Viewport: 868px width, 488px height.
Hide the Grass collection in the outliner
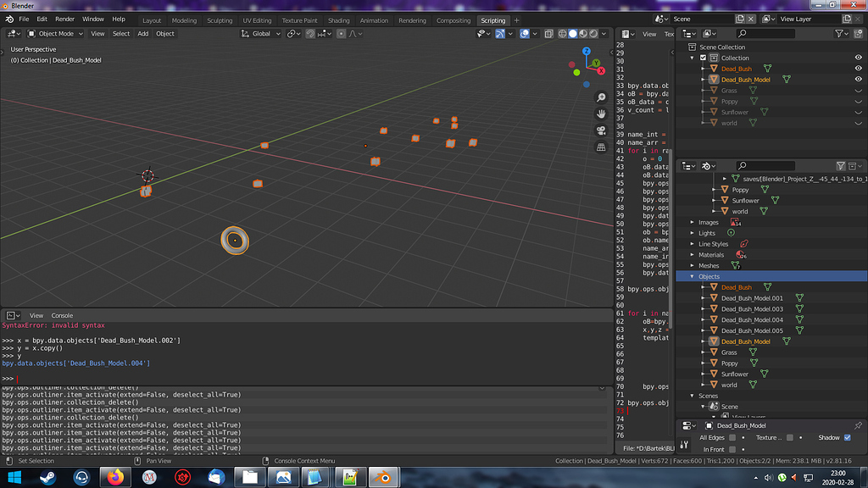pos(857,90)
